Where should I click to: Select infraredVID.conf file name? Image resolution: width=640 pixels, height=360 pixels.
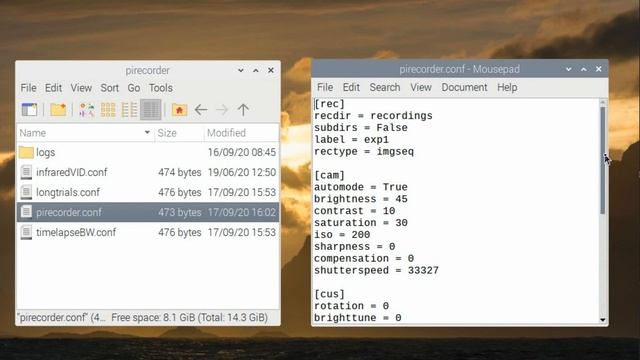pos(71,172)
